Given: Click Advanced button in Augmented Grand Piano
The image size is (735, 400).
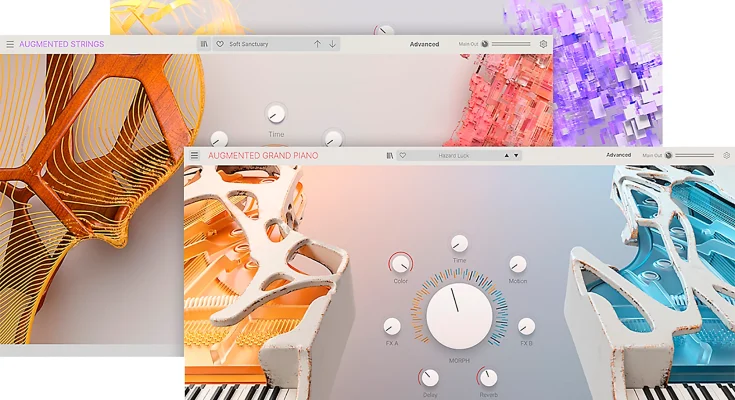Looking at the screenshot, I should coord(618,155).
